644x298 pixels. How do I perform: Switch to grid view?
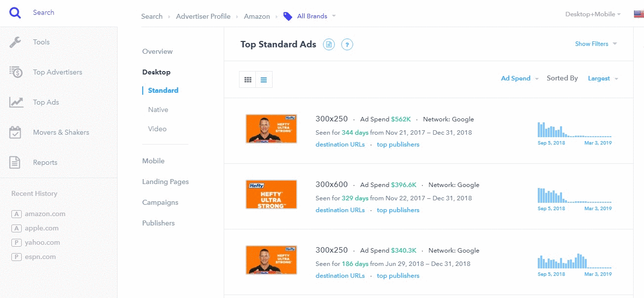click(247, 79)
